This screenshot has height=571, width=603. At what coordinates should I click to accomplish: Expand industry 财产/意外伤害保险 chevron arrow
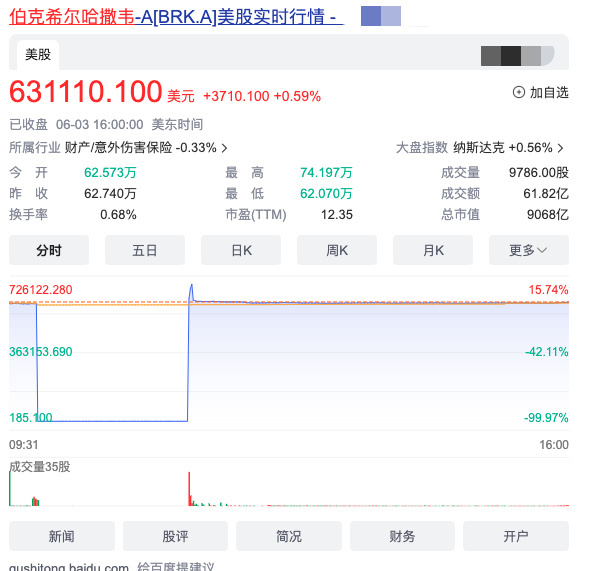(x=224, y=148)
